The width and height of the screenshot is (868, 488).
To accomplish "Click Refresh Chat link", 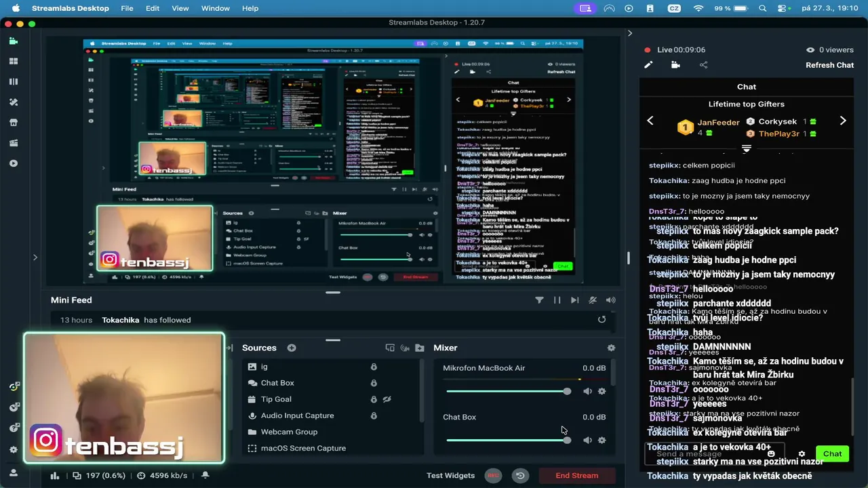I will point(829,65).
